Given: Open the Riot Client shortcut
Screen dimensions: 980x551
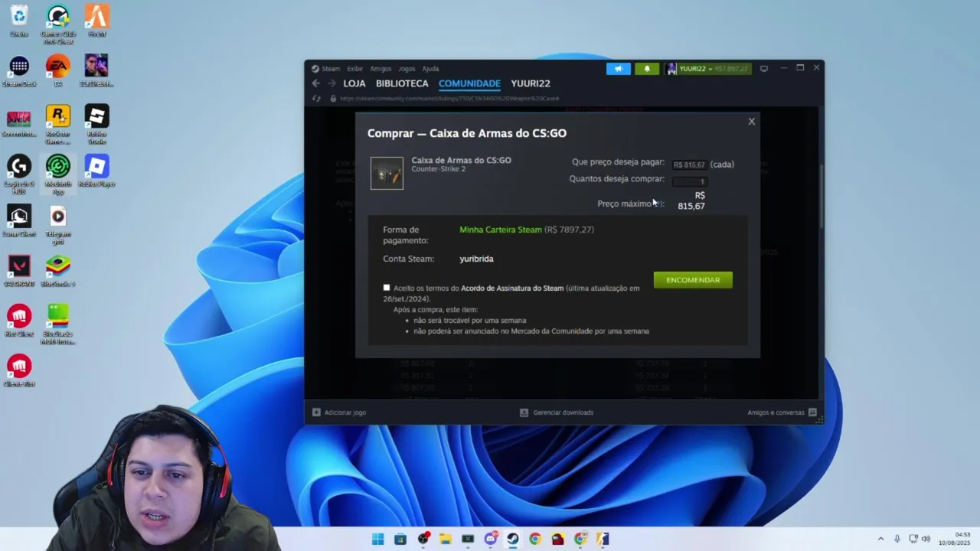Looking at the screenshot, I should tap(19, 320).
